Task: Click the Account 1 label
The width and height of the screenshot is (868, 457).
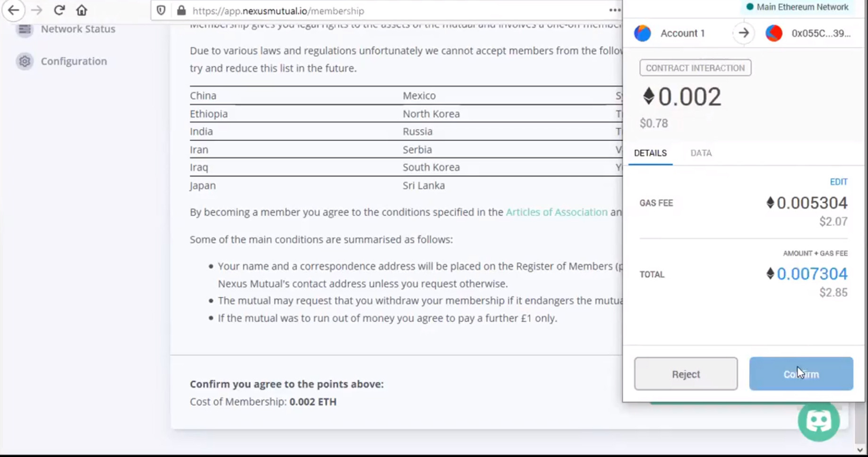Action: coord(682,34)
